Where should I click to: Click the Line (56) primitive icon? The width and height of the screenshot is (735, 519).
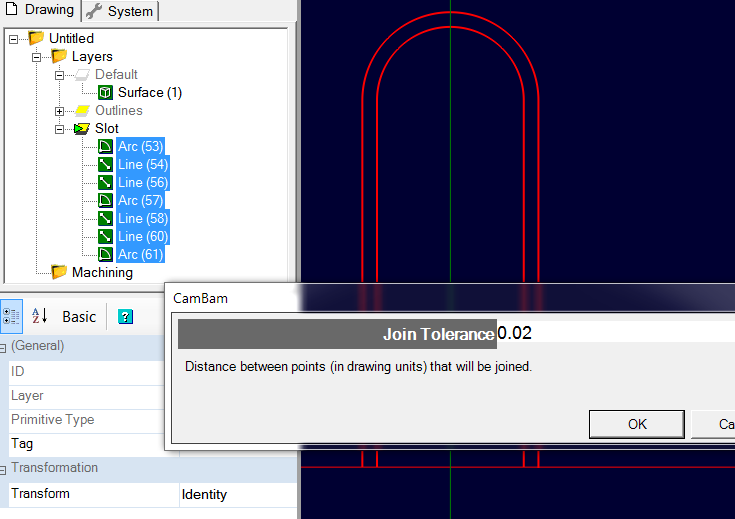(x=105, y=182)
